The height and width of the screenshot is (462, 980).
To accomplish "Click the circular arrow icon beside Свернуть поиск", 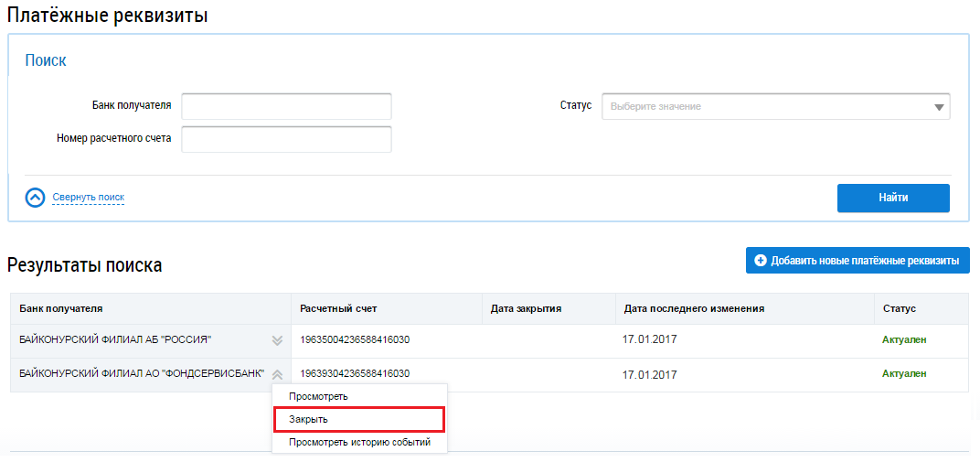I will point(35,198).
